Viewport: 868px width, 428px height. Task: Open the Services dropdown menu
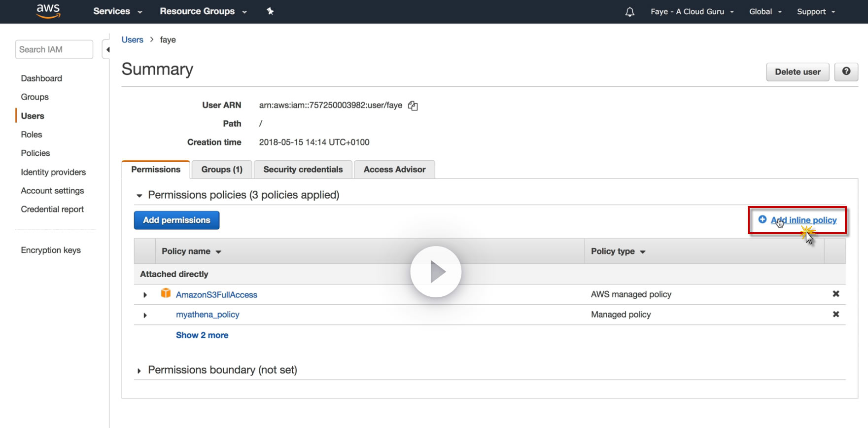point(117,11)
